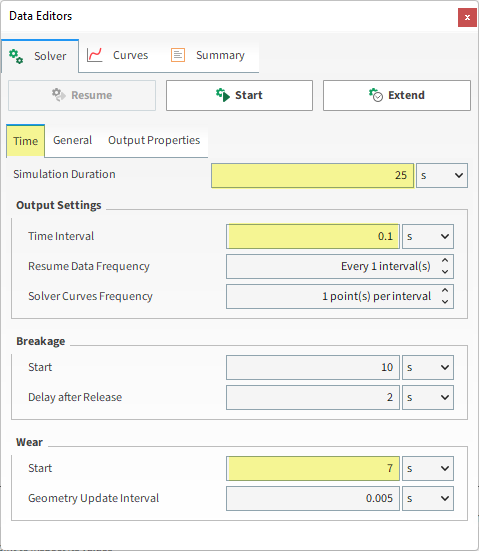Click the Summary tab document icon

(178, 55)
